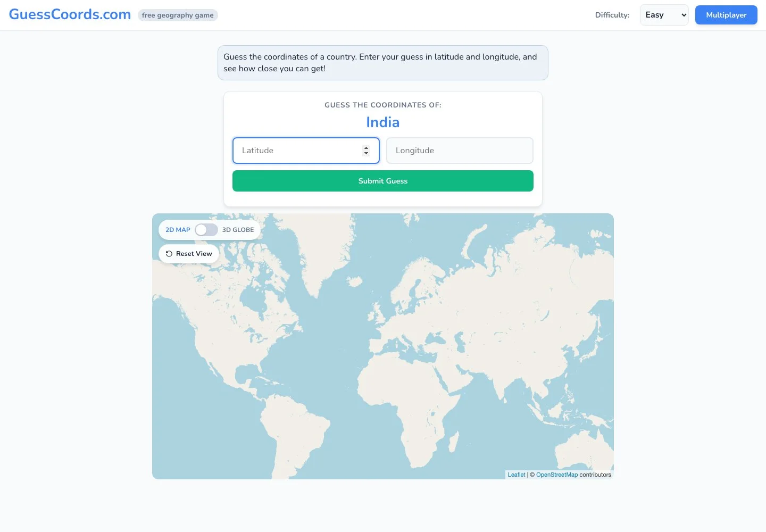Open the Difficulty dropdown set to Easy
Viewport: 766px width, 532px height.
(x=664, y=15)
